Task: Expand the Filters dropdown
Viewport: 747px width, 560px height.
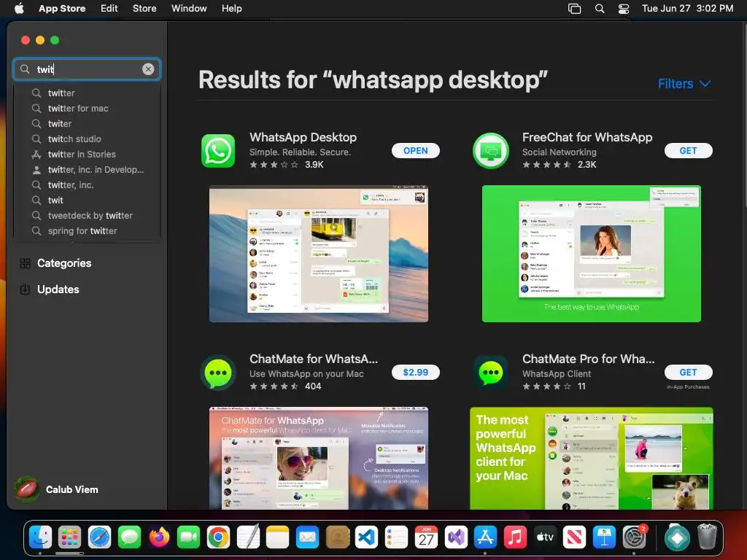Action: point(684,84)
